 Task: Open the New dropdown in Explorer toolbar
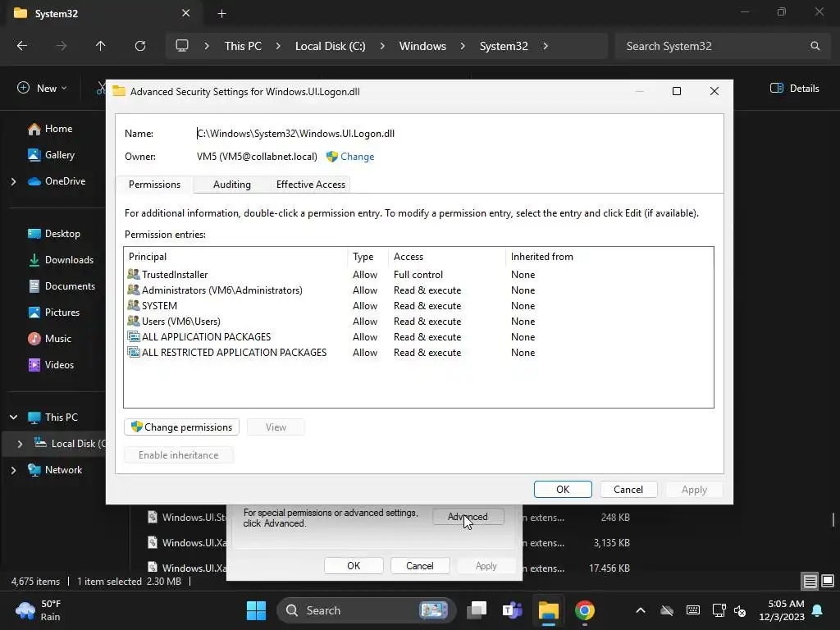[43, 89]
